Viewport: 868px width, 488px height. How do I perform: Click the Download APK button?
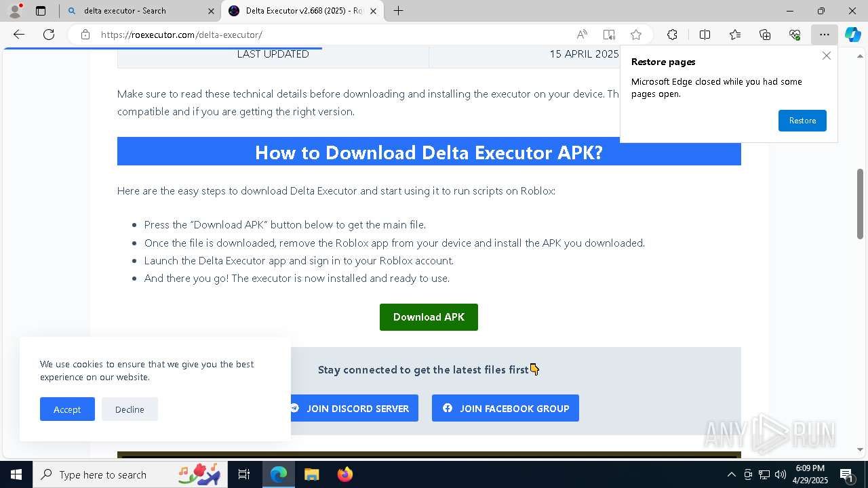pyautogui.click(x=429, y=317)
